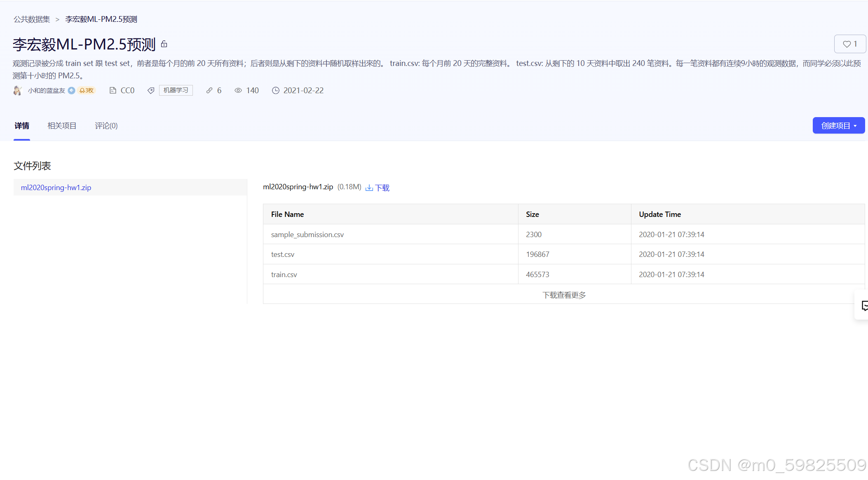Viewport: 868px width, 480px height.
Task: Open the 创建项目 dropdown
Action: (x=838, y=125)
